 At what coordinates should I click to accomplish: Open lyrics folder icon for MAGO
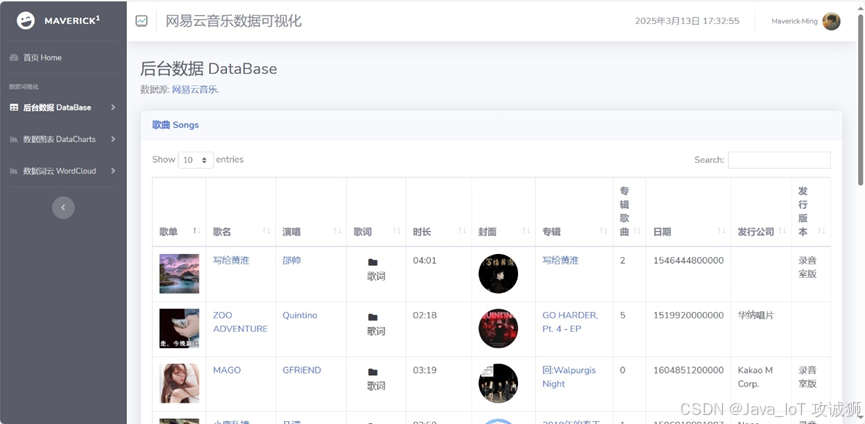(x=373, y=372)
